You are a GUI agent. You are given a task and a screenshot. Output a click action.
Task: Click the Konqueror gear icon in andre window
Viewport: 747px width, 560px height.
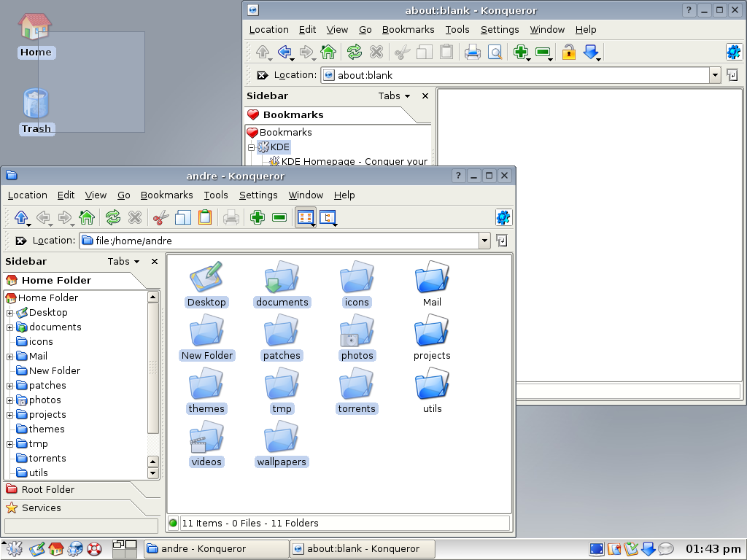(503, 217)
